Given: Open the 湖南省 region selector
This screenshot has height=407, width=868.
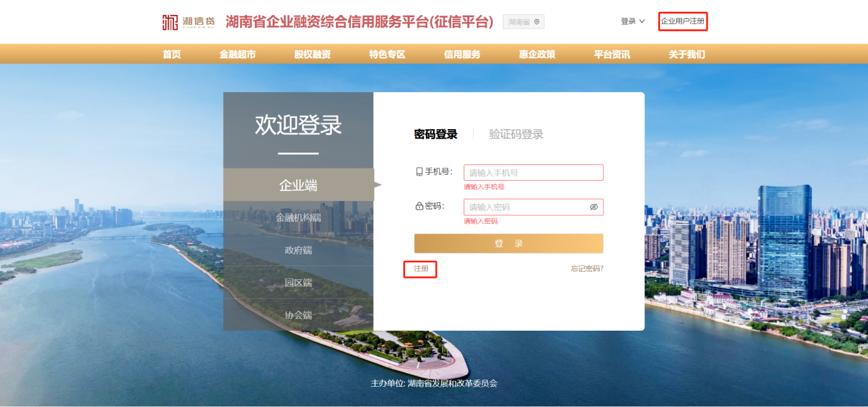Looking at the screenshot, I should (523, 22).
